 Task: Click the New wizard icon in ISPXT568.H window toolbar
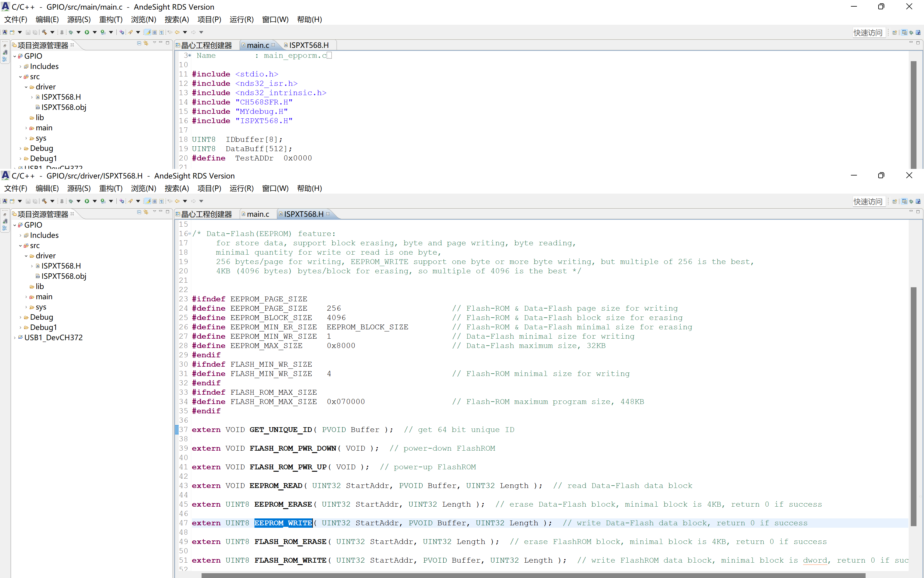[12, 201]
